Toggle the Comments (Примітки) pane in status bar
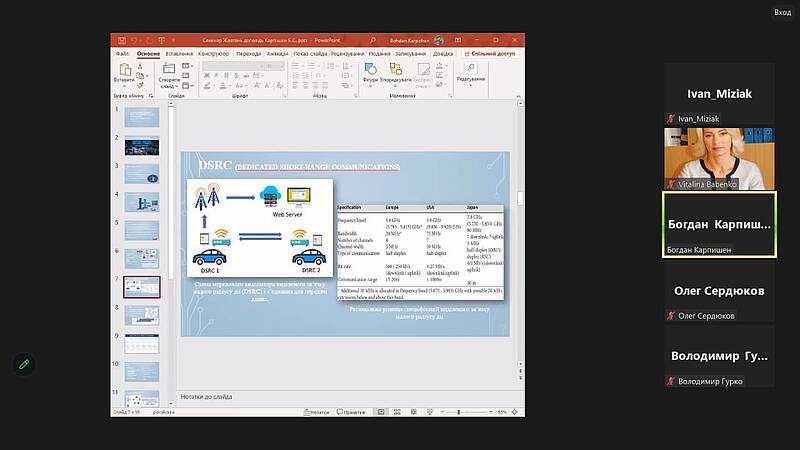 click(x=352, y=411)
